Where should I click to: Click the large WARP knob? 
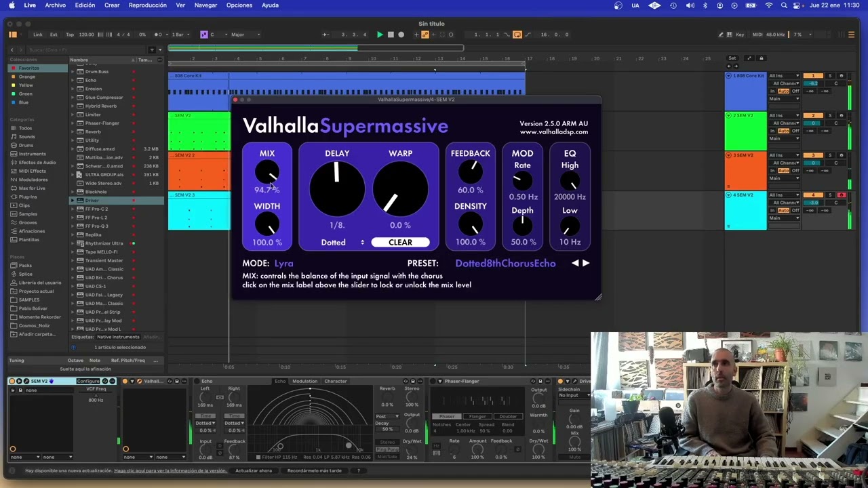(x=400, y=188)
